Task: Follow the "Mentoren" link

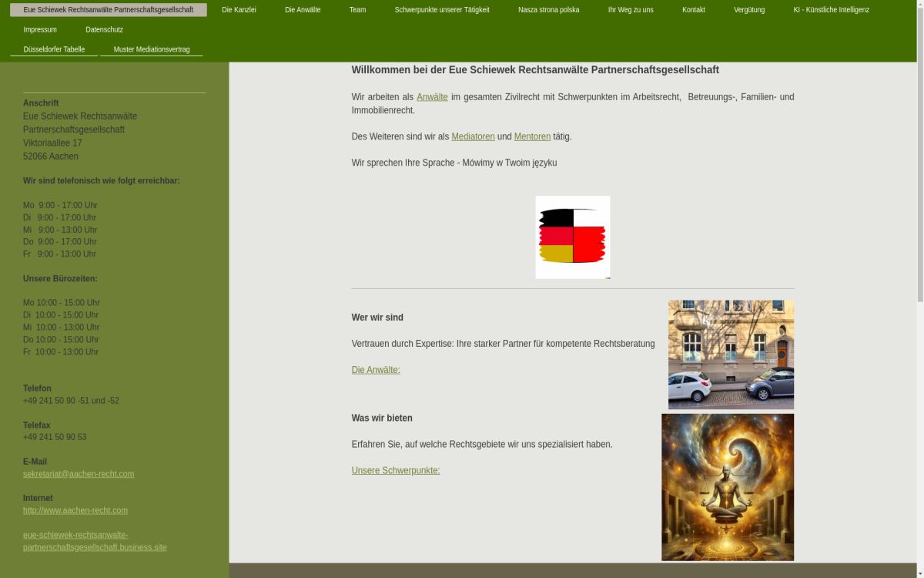Action: (531, 136)
